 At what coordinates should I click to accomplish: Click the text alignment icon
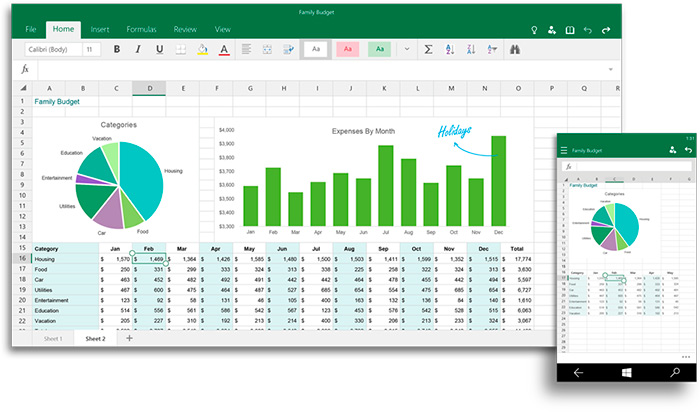click(x=246, y=49)
